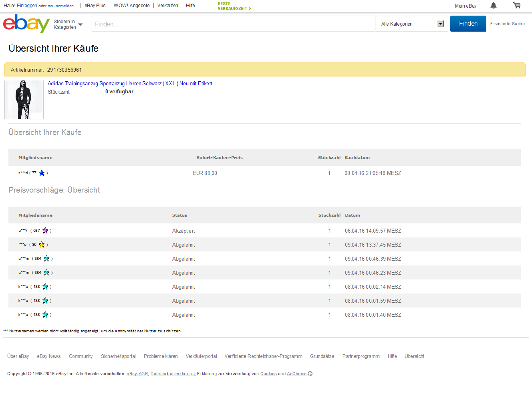Open Sicherheitsportal footer link
Image resolution: width=532 pixels, height=396 pixels.
(118, 356)
